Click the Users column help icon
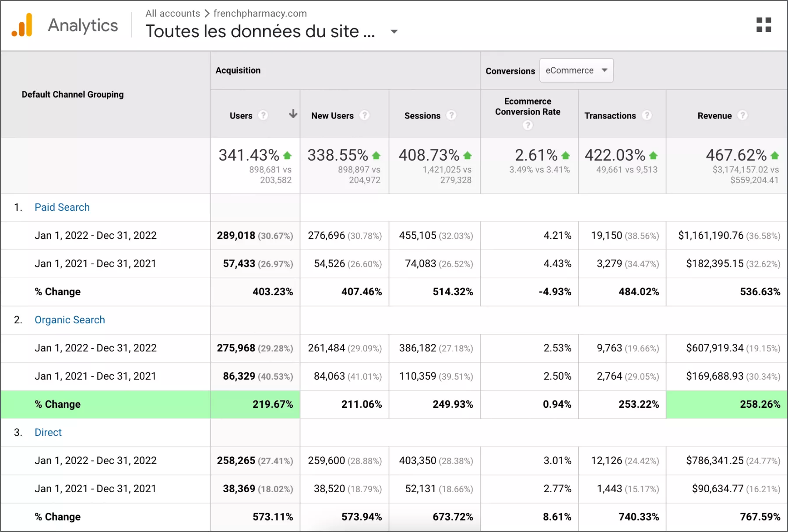 263,115
